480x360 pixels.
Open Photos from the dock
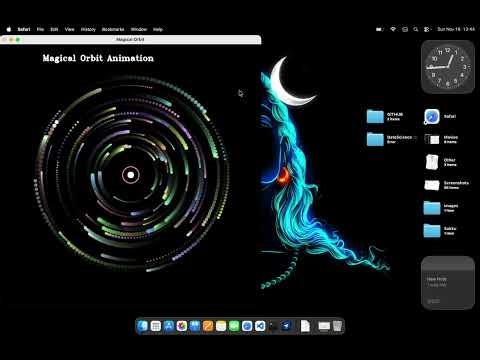tap(182, 326)
